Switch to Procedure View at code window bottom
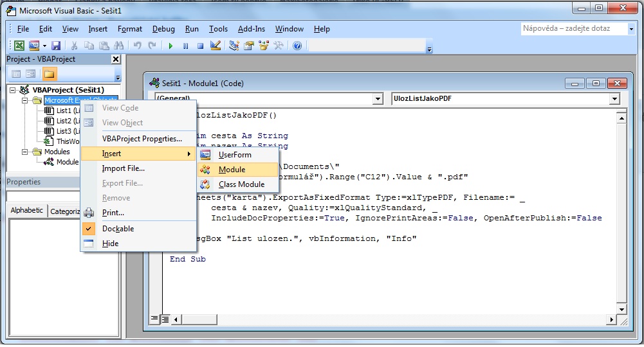Screen dimensions: 644x347 (154, 318)
